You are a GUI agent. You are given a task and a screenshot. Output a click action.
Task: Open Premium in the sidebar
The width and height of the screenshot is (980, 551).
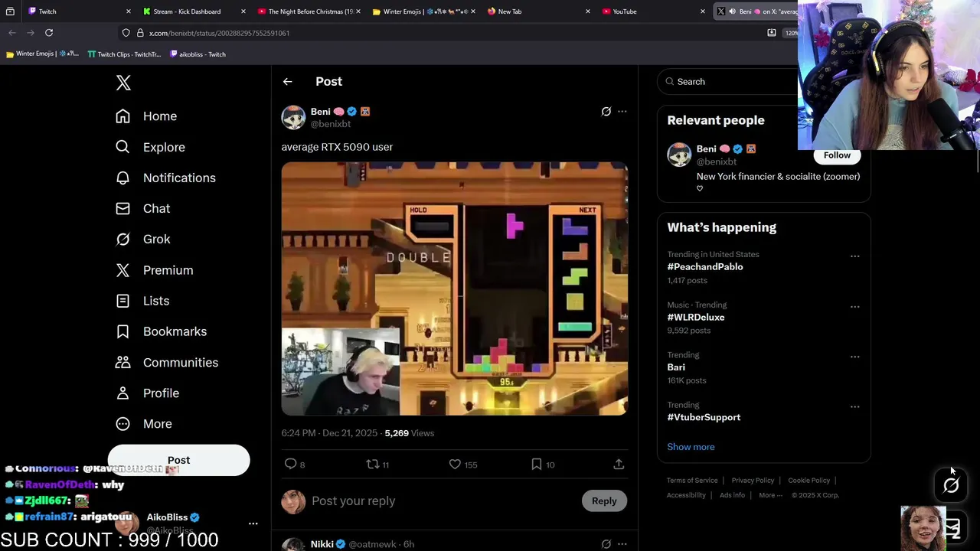point(154,270)
